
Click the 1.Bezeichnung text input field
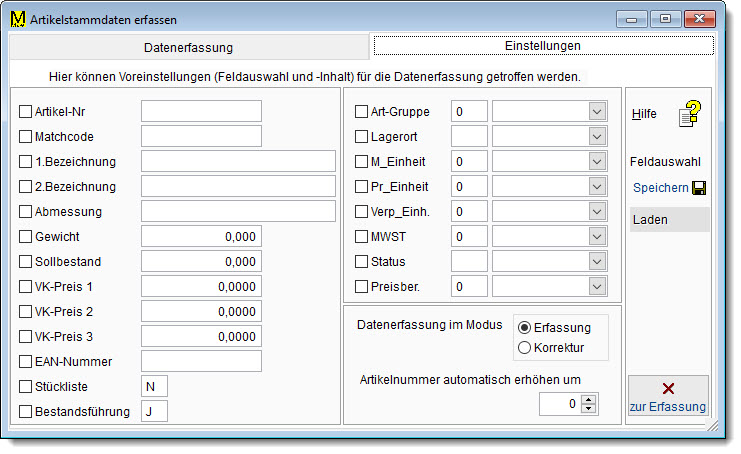238,161
